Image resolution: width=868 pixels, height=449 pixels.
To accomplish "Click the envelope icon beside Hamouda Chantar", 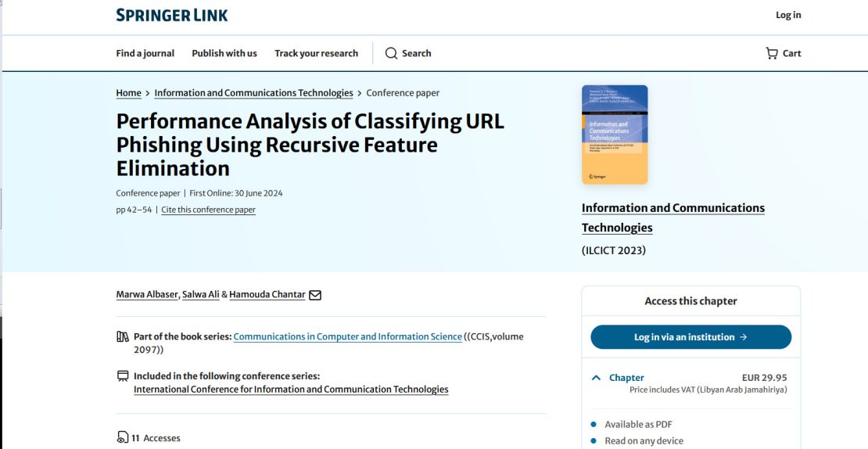I will (315, 295).
